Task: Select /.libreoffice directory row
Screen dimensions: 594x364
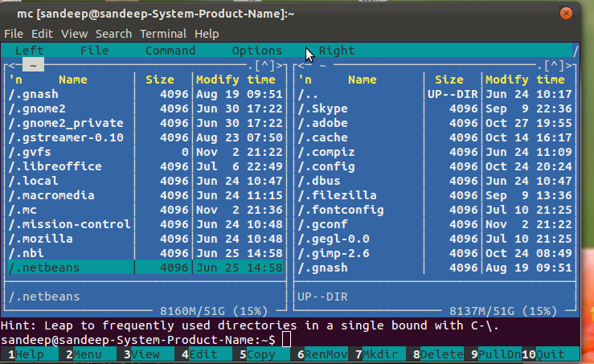Action: coord(145,166)
